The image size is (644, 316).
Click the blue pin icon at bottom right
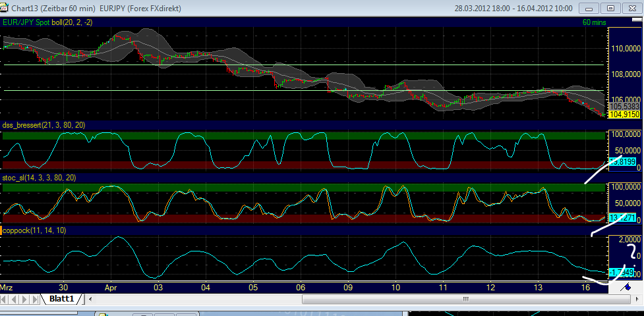628,287
